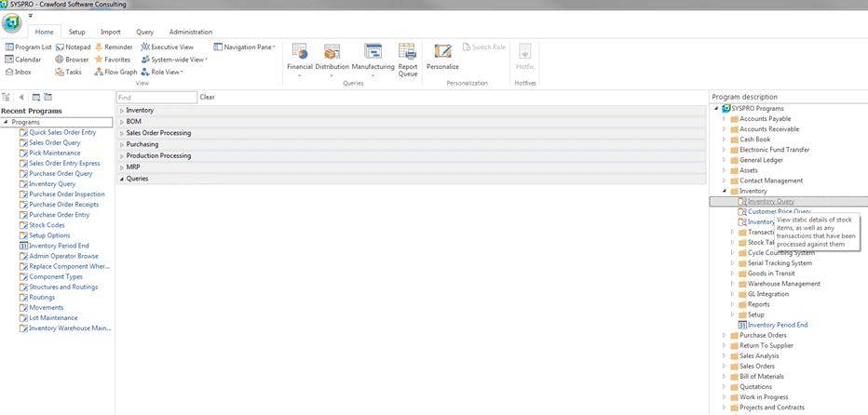The image size is (868, 415).
Task: Open Sales Order Query recent program
Action: coord(55,142)
